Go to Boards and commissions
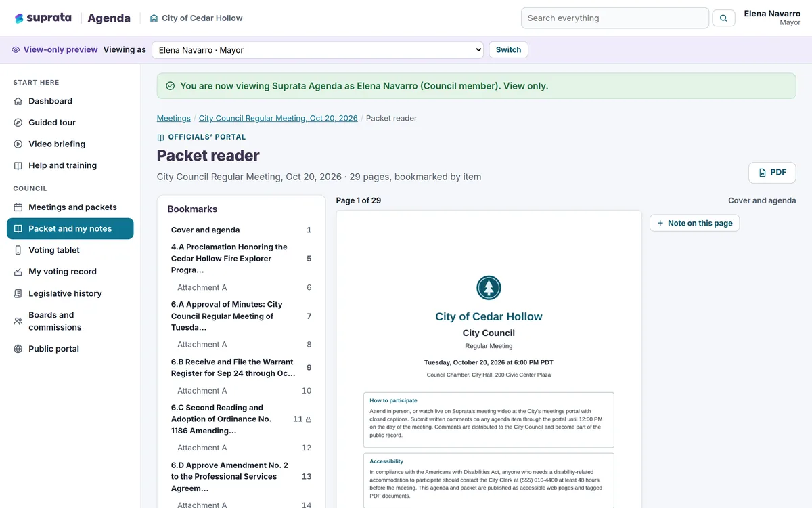812x508 pixels. 70,321
